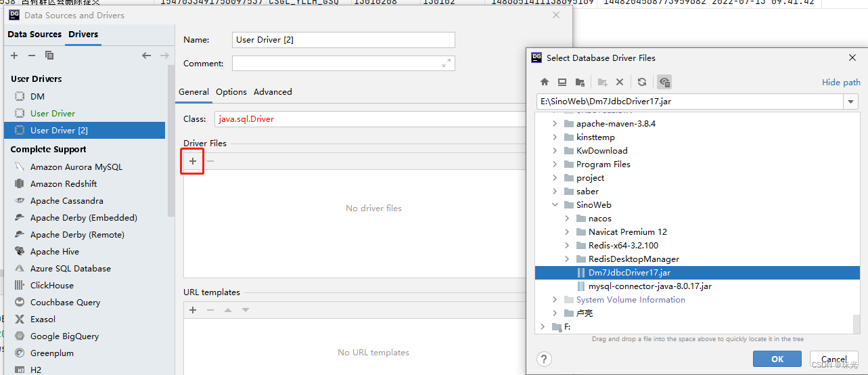Image resolution: width=868 pixels, height=375 pixels.
Task: Select Amazon Aurora MySQL driver
Action: pos(76,167)
